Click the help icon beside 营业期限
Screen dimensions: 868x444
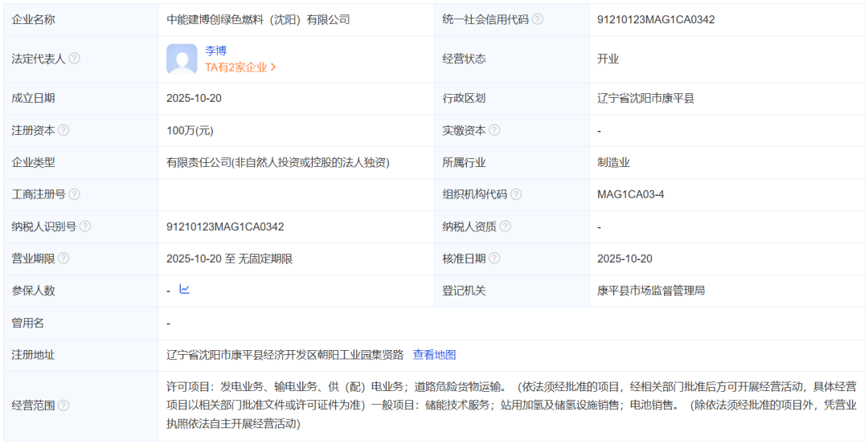63,259
